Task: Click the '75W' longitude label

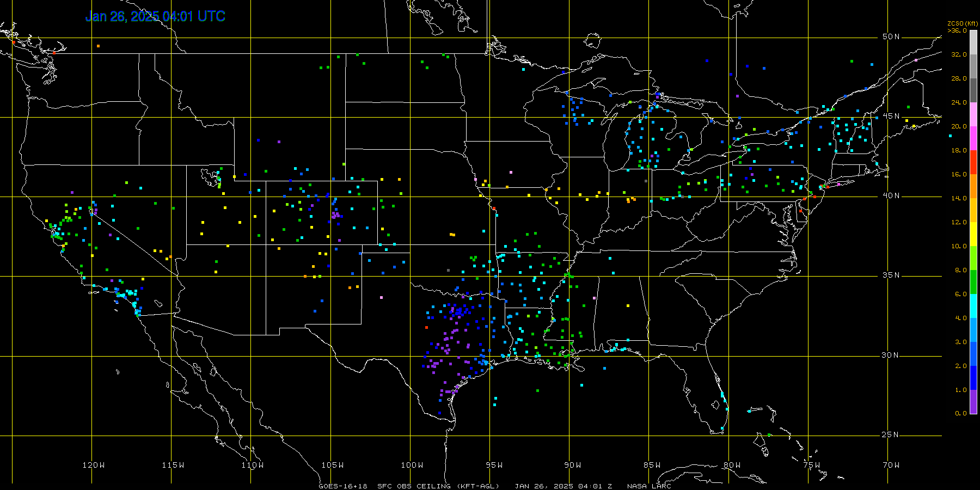Action: point(812,465)
